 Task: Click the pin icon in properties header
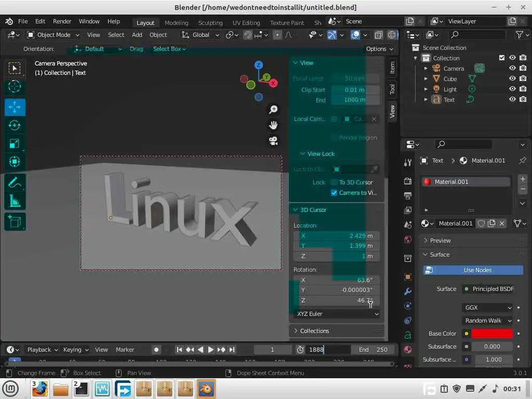(523, 161)
